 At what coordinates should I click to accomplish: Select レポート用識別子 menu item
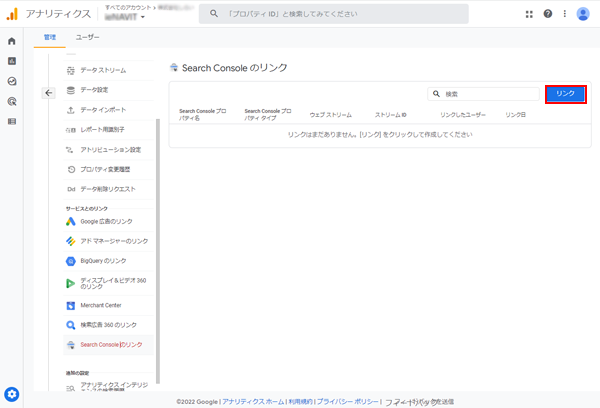(x=108, y=130)
